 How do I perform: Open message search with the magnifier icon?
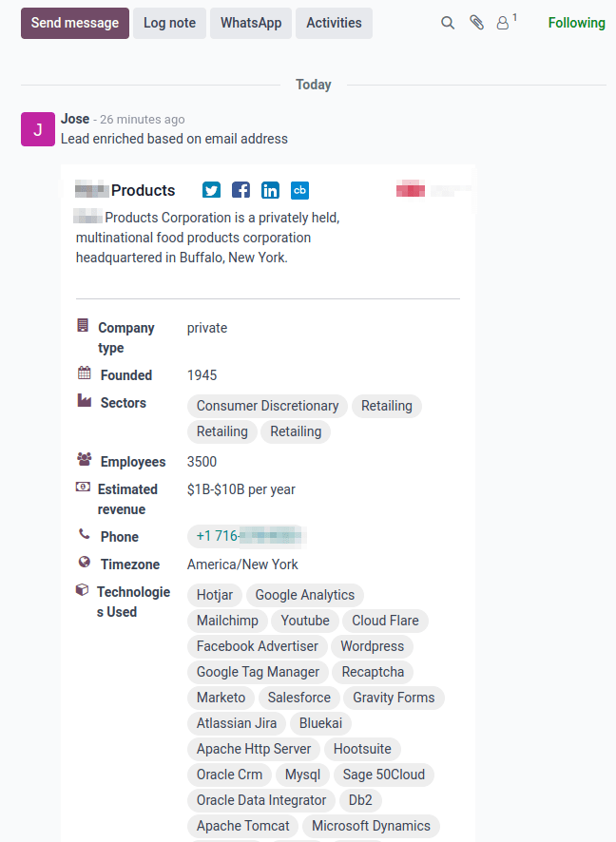[x=447, y=22]
